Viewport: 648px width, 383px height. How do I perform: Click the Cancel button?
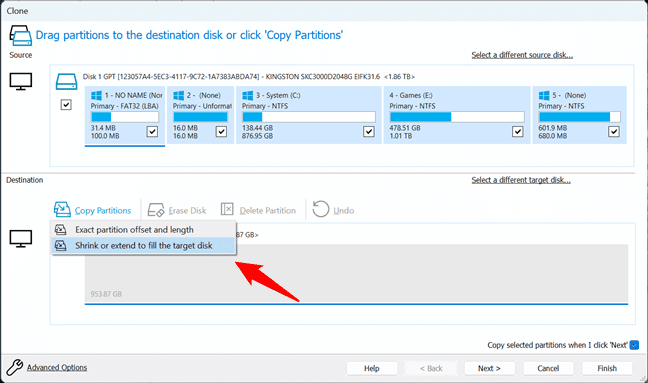click(x=548, y=368)
